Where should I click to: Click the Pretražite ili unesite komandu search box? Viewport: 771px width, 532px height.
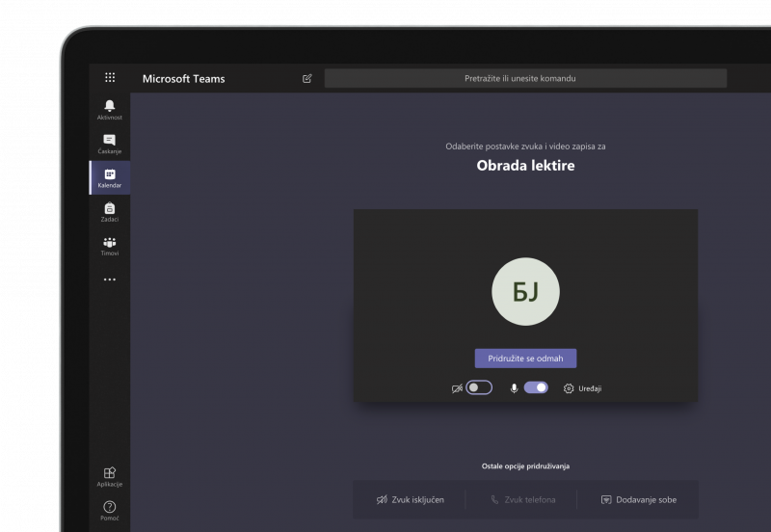(x=525, y=78)
